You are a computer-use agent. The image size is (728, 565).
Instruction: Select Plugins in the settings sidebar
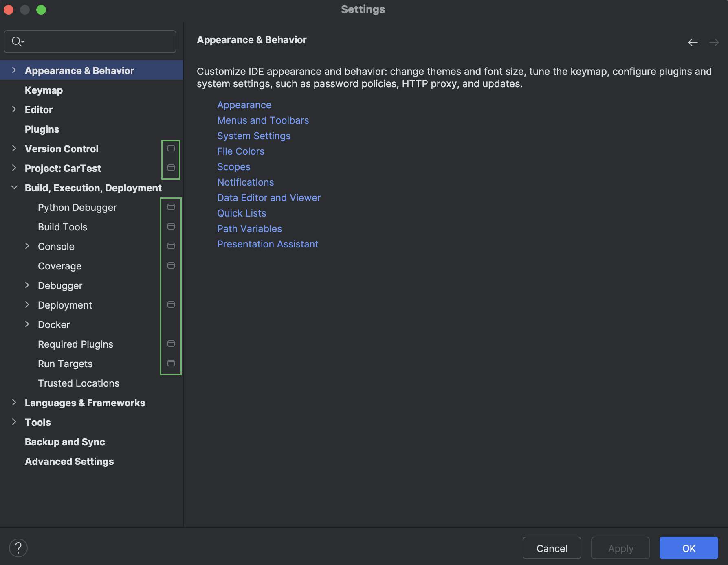[x=42, y=129]
